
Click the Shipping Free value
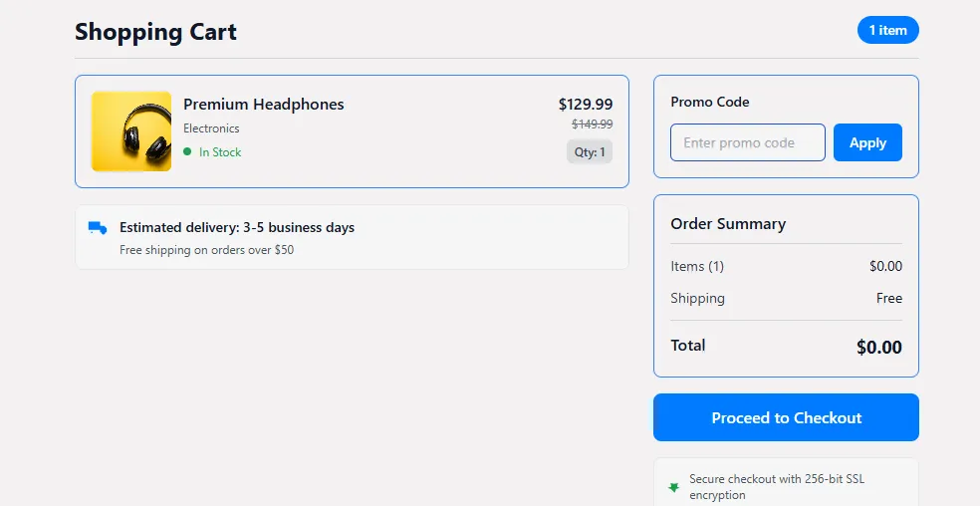[888, 298]
